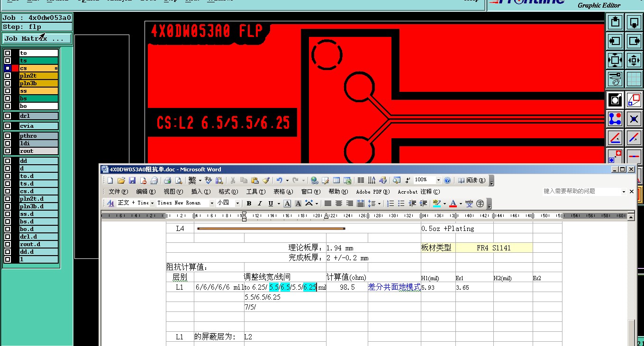Click the Word paste clipboard icon
644x346 pixels.
tap(255, 180)
